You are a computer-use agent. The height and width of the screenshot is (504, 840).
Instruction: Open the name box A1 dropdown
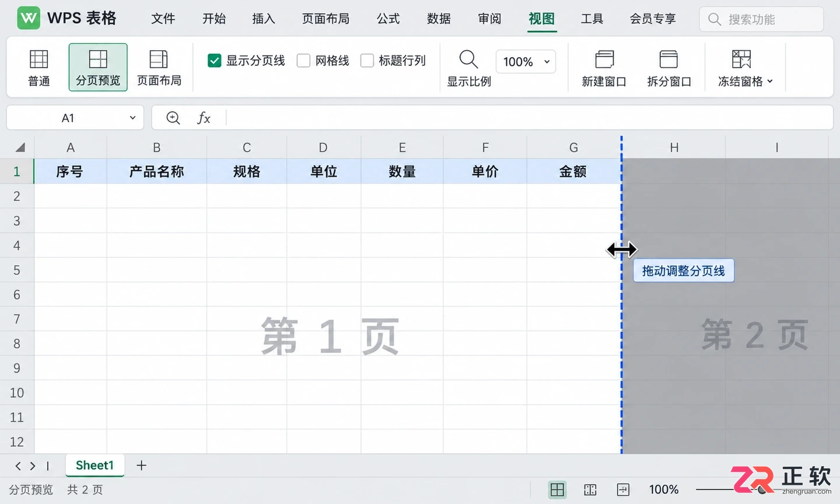tap(132, 118)
